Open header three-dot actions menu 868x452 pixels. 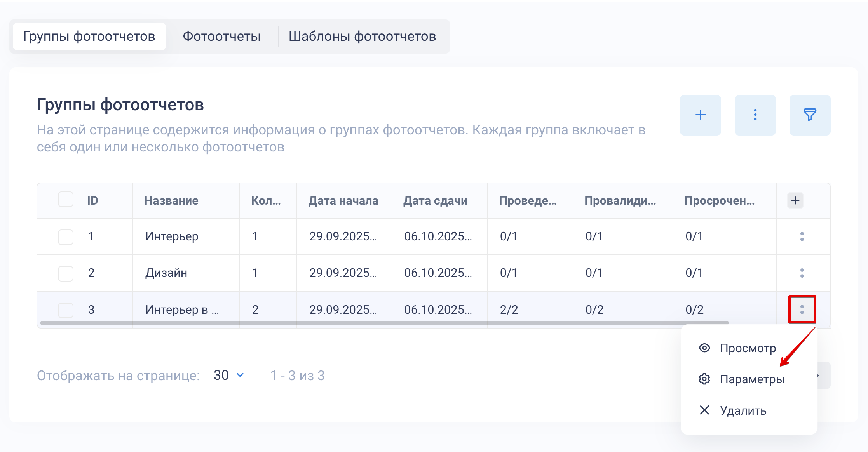[755, 115]
